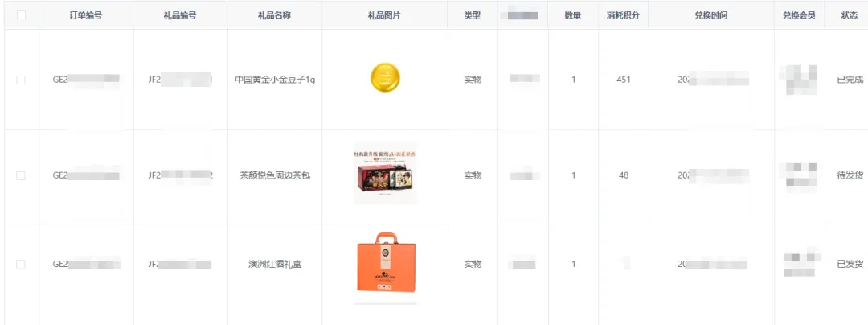Click the 礼品图片 column header
868x325 pixels.
point(383,15)
